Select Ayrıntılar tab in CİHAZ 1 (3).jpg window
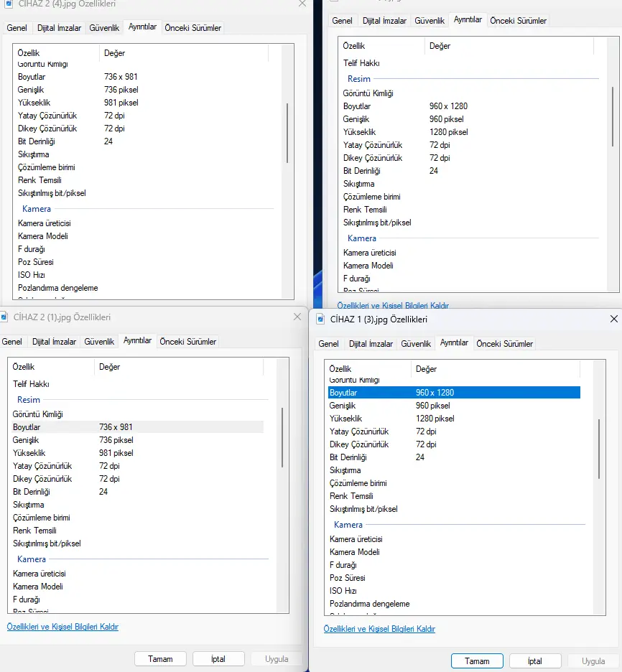The height and width of the screenshot is (672, 622). click(x=454, y=342)
